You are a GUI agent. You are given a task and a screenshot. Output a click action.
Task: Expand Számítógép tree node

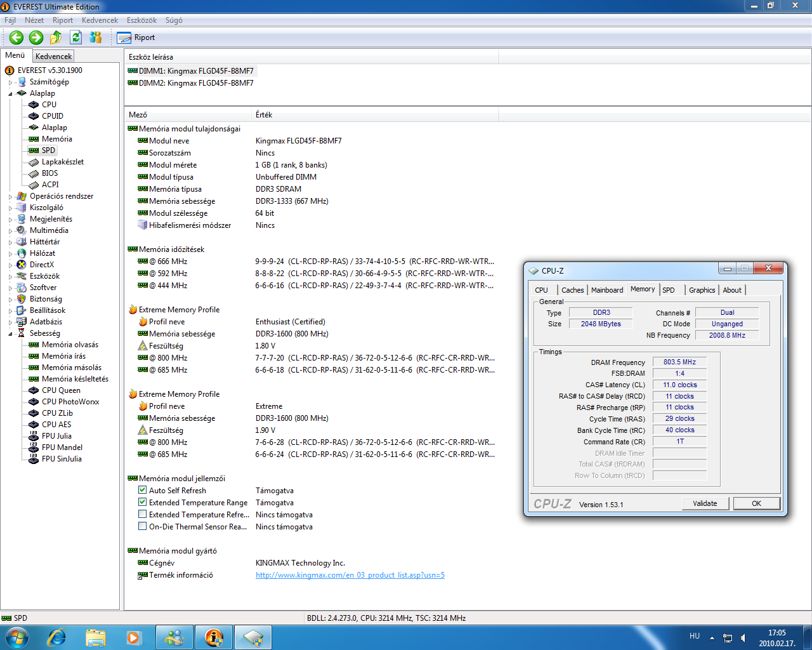[x=10, y=83]
